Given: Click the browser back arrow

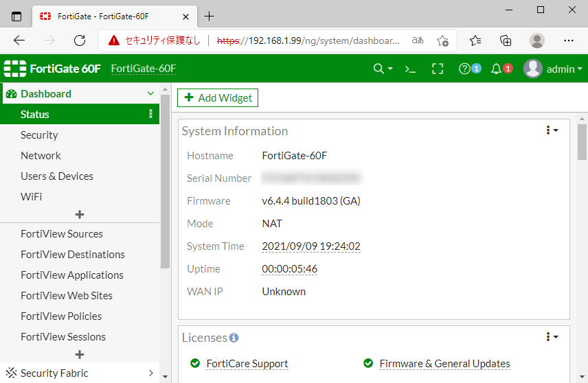Looking at the screenshot, I should pyautogui.click(x=19, y=40).
